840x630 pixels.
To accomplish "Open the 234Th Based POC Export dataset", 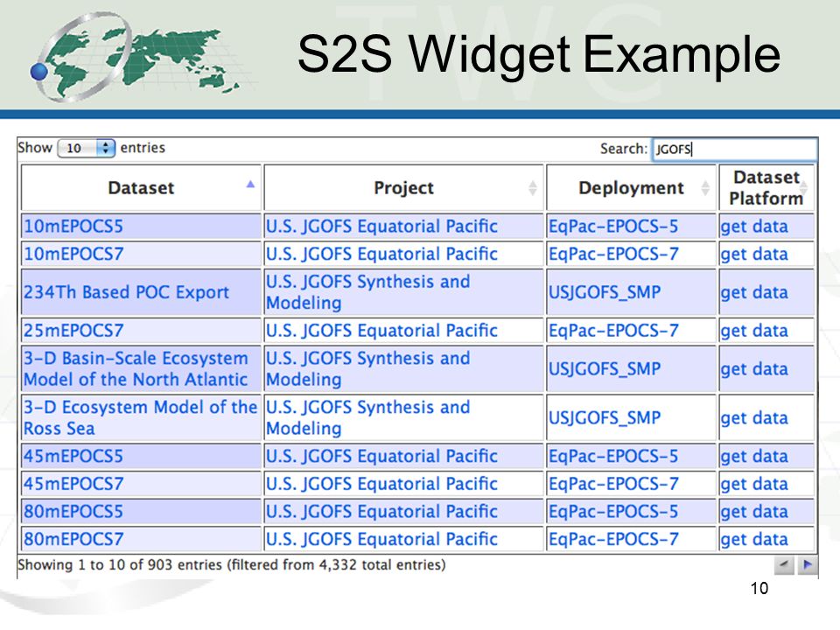I will coord(126,292).
